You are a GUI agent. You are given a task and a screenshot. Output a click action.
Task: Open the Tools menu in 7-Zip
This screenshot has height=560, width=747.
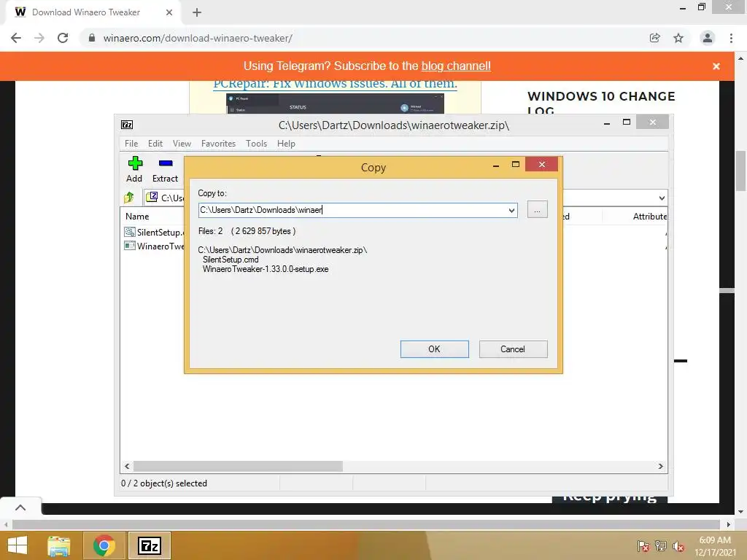tap(256, 144)
